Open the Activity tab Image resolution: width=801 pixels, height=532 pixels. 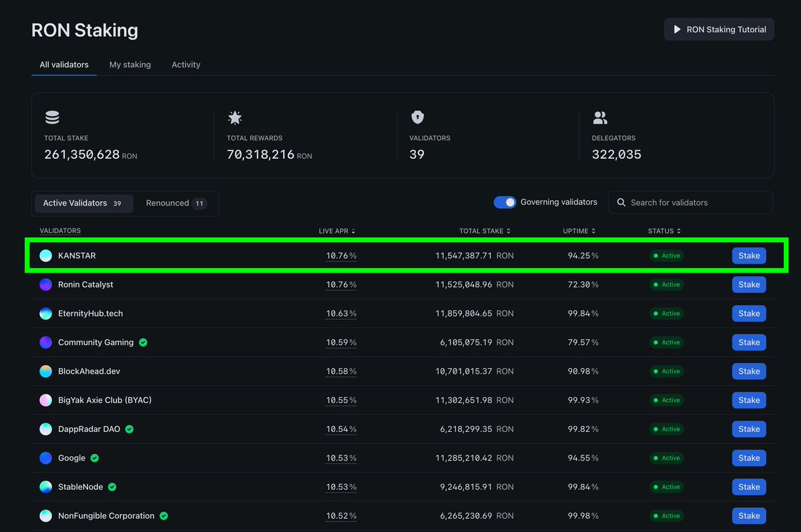point(186,65)
